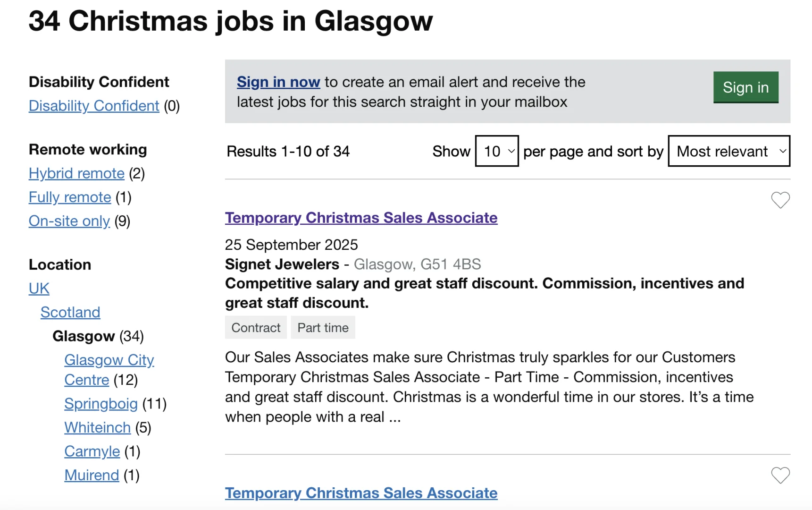Click the green Sign in button

[745, 87]
